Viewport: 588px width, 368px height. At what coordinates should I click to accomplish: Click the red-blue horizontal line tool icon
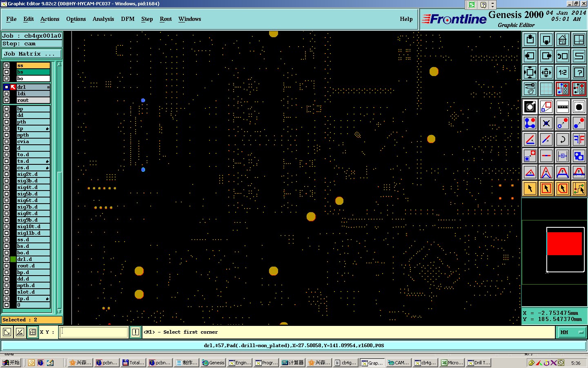coord(546,156)
